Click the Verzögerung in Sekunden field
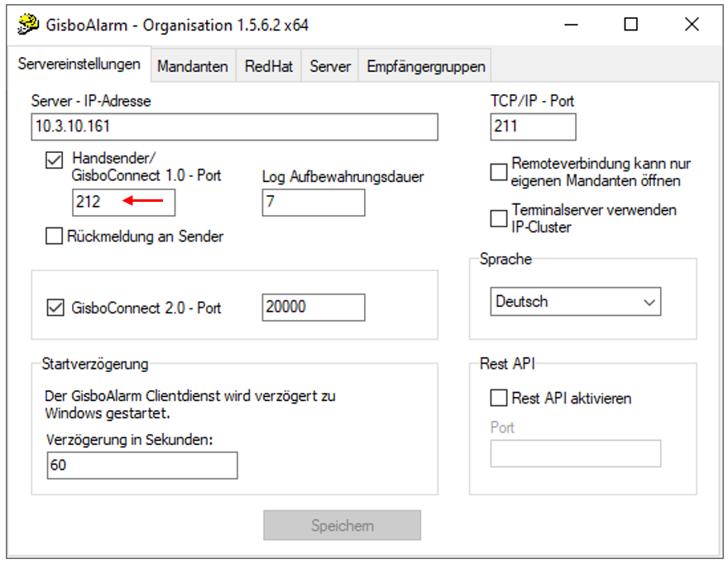The image size is (728, 564). (x=142, y=465)
